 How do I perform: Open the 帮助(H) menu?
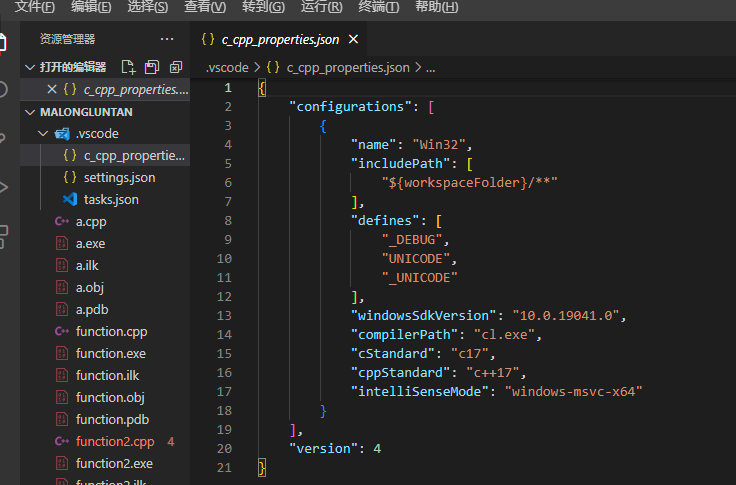tap(437, 7)
